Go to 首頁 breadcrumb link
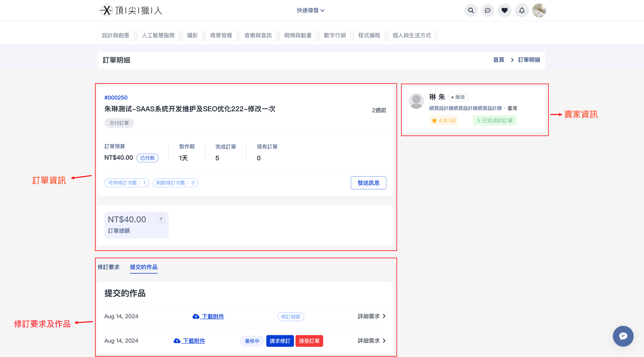This screenshot has height=357, width=644. point(498,60)
